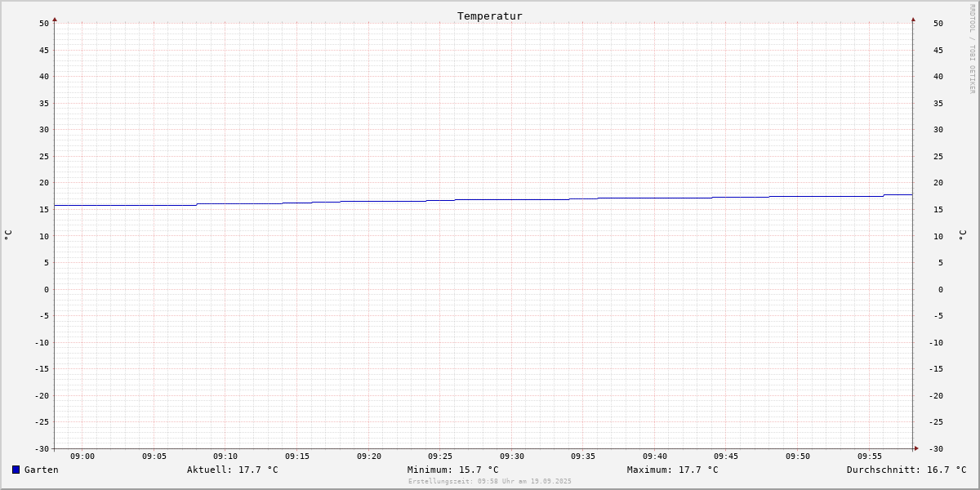Select the Maximum: 17.7 °C value
Viewport: 980px width, 490px height.
(x=673, y=470)
